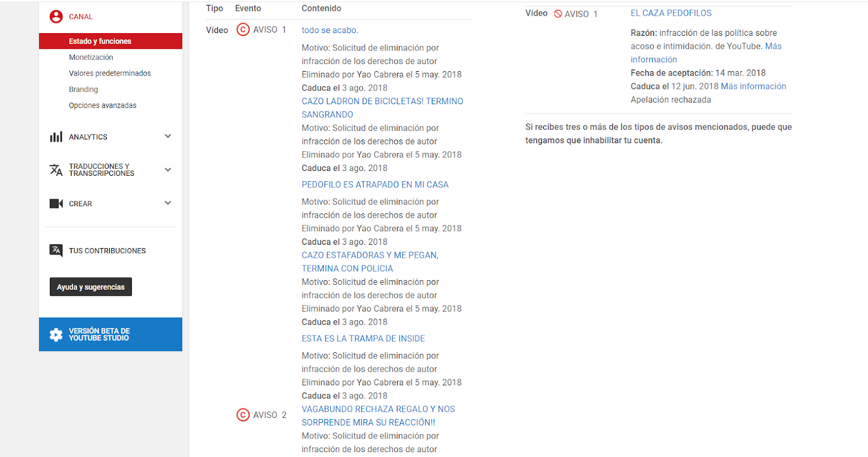Open the video 'todo se acabo.'
The image size is (868, 457).
coord(330,30)
